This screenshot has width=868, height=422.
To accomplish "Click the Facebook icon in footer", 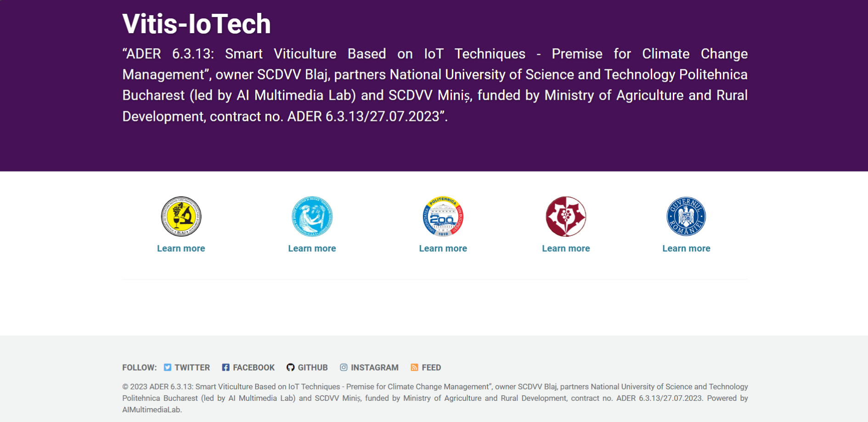I will tap(225, 367).
